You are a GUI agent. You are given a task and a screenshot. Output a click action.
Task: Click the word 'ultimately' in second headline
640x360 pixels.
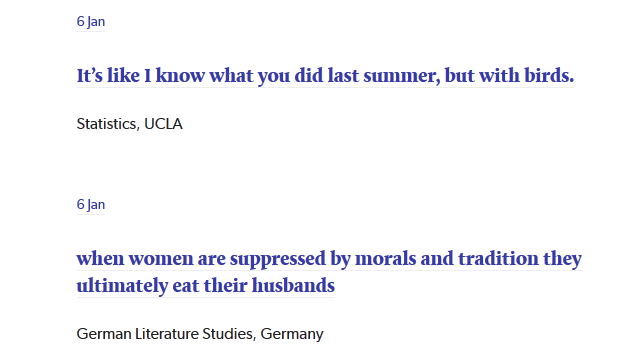[122, 286]
